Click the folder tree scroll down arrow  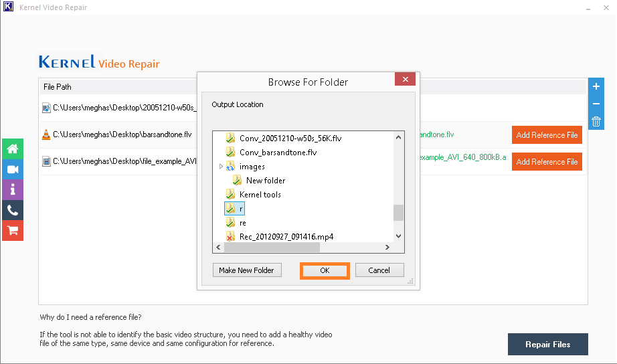(x=398, y=236)
